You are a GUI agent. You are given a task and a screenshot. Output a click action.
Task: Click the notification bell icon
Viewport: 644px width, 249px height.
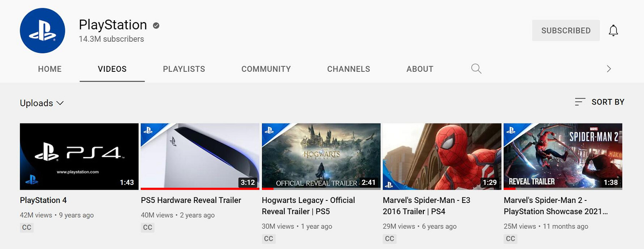tap(614, 31)
